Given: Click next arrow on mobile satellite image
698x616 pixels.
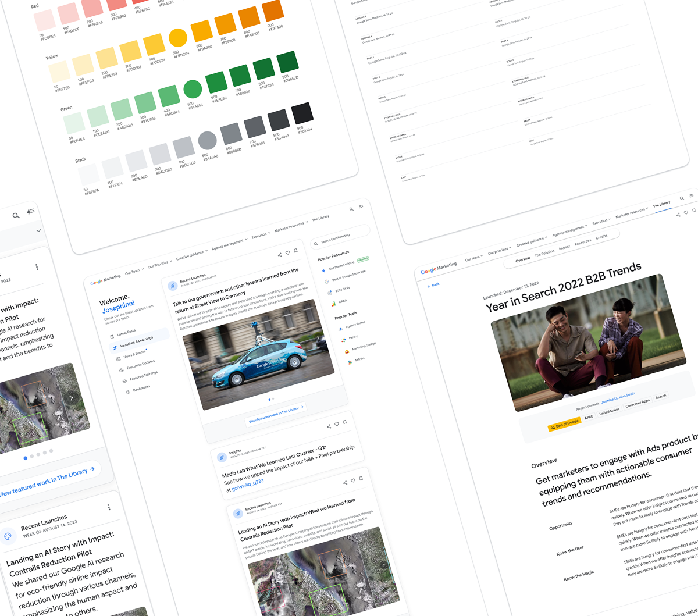Looking at the screenshot, I should click(71, 398).
